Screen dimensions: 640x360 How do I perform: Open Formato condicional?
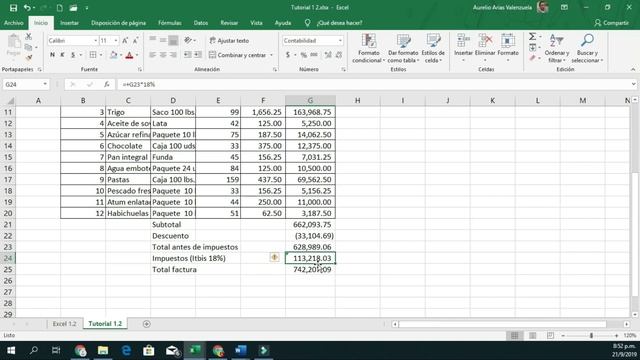[x=369, y=48]
